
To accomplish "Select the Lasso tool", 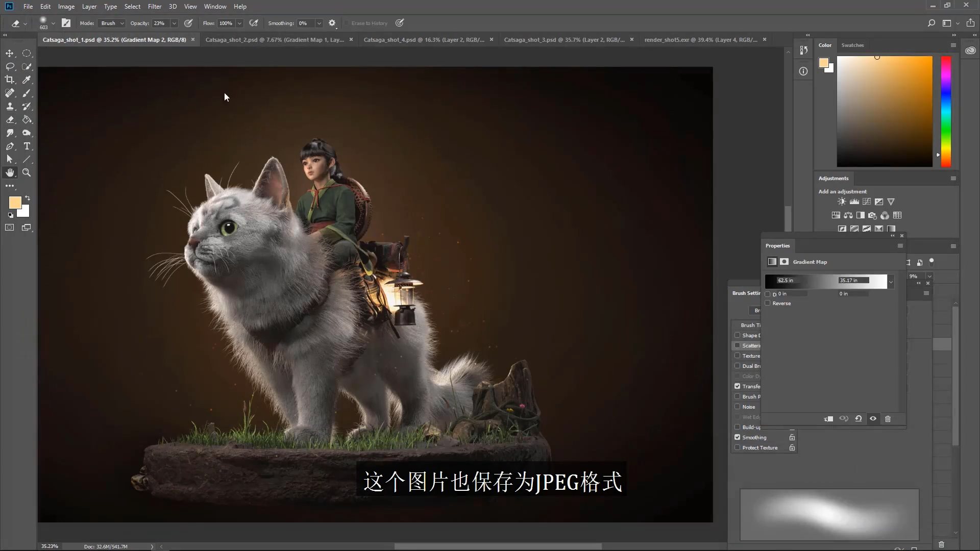I will point(10,66).
